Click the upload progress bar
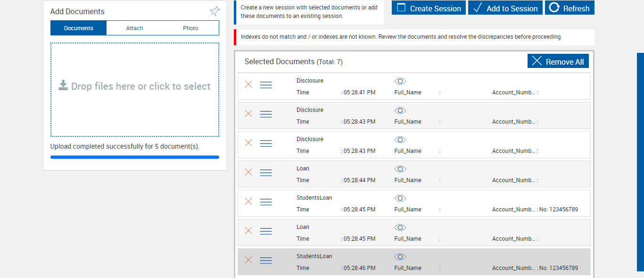644x278 pixels. (x=135, y=157)
